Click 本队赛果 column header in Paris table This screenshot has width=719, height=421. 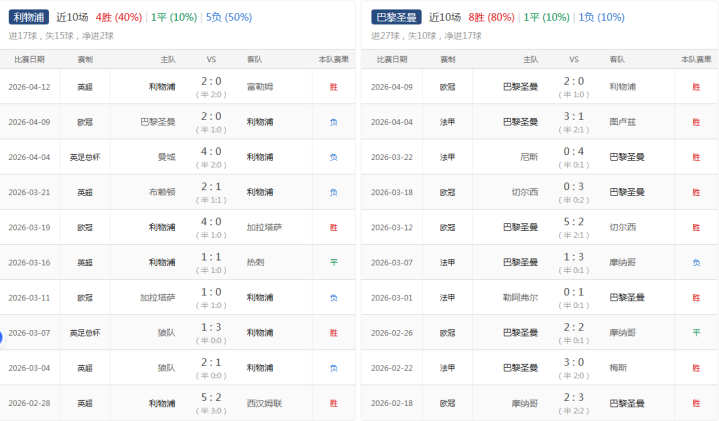[696, 60]
